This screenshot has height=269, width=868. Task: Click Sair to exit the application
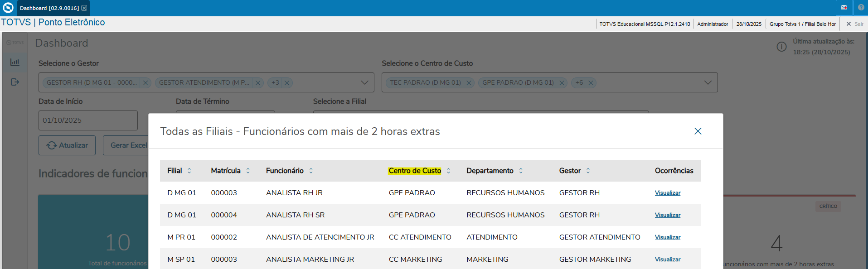click(855, 24)
